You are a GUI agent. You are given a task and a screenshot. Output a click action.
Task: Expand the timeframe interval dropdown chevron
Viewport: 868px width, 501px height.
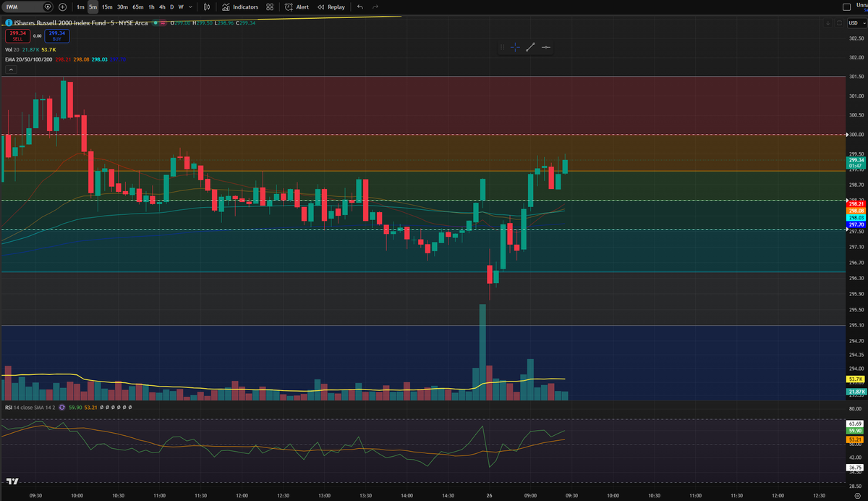[190, 7]
